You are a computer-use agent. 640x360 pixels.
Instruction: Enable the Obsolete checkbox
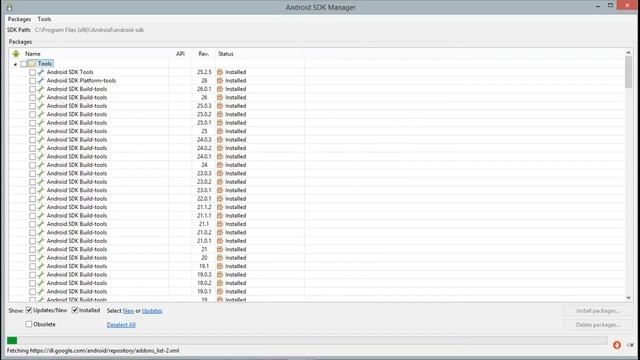point(29,324)
